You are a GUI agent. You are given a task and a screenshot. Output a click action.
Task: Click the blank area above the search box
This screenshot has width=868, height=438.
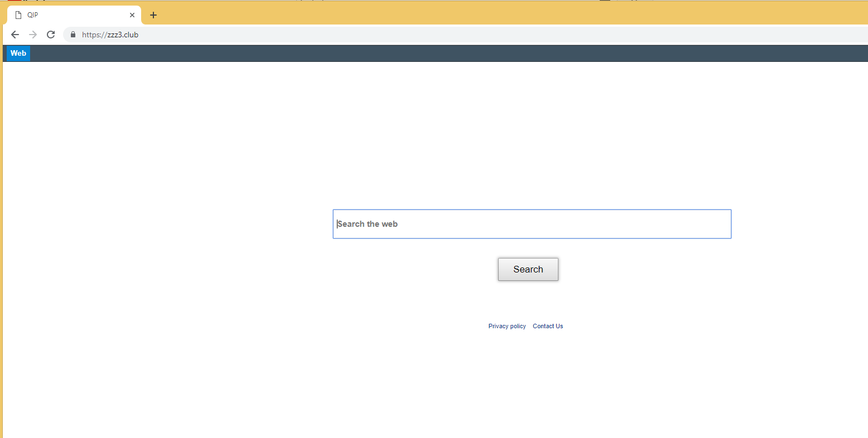[x=530, y=139]
